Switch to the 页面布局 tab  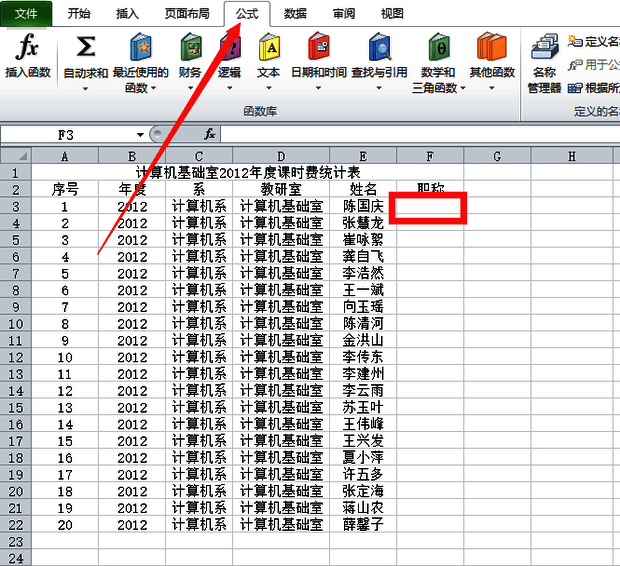click(x=187, y=14)
